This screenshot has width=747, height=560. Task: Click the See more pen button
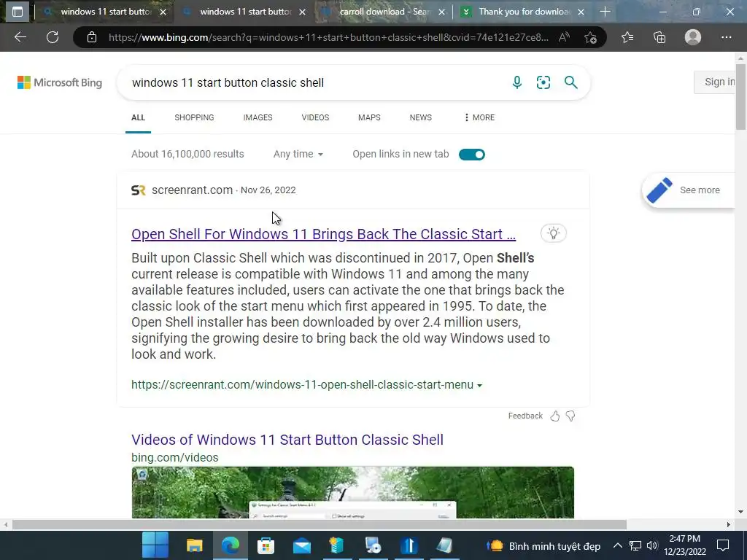coord(689,190)
